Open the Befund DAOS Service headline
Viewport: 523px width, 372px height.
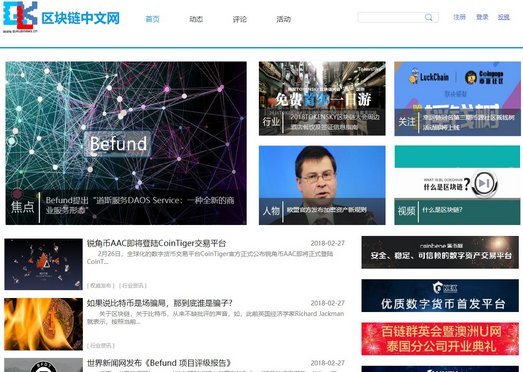click(x=140, y=205)
